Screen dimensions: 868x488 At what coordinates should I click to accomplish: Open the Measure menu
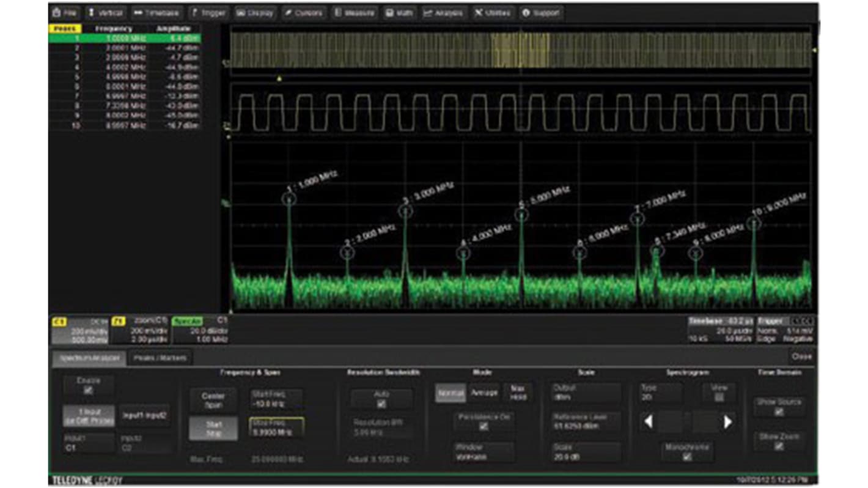click(355, 12)
